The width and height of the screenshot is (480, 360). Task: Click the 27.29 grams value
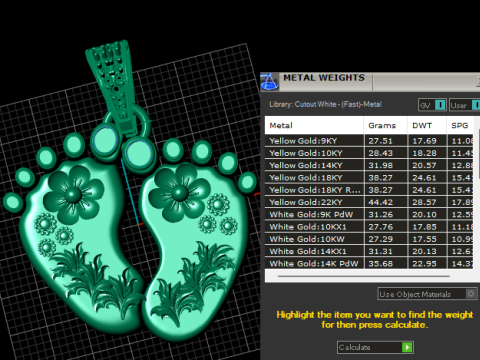click(380, 239)
